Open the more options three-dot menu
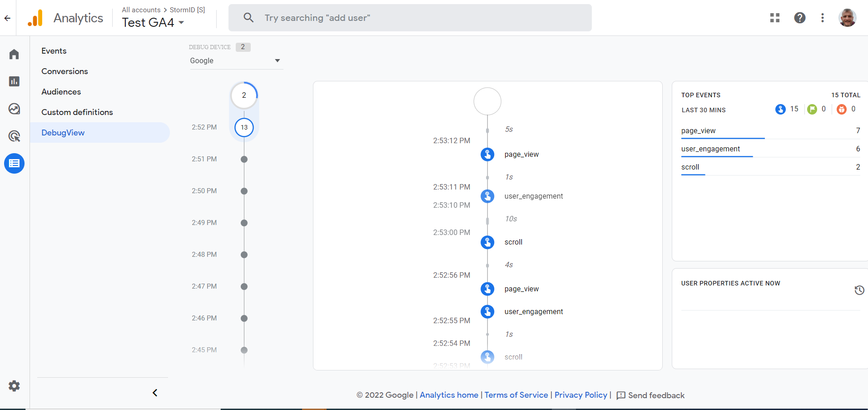 point(822,18)
